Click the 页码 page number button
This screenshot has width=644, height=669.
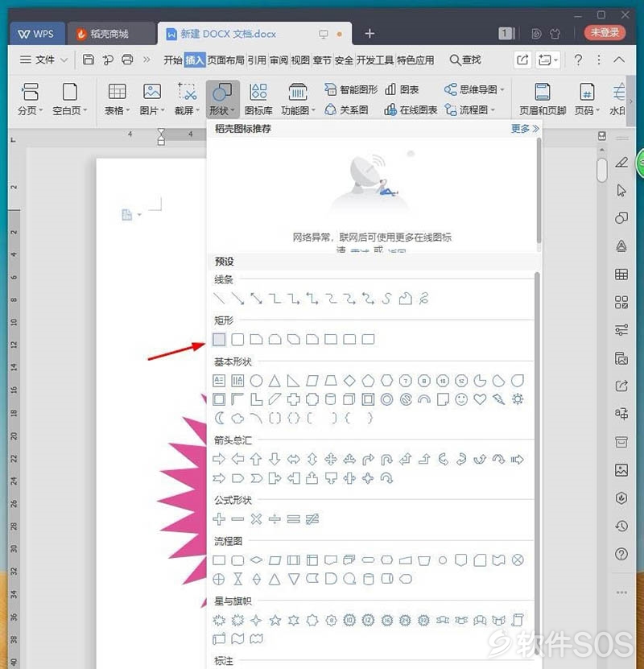point(587,99)
